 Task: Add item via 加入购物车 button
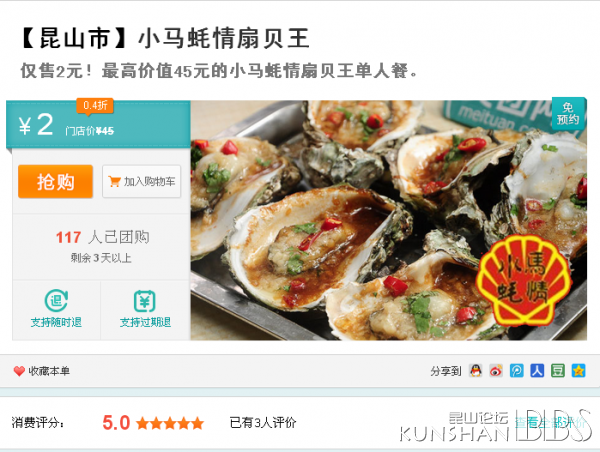point(142,181)
